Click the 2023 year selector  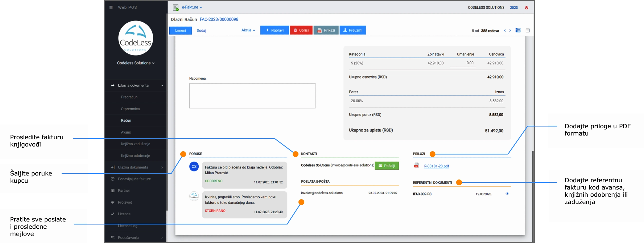click(514, 7)
